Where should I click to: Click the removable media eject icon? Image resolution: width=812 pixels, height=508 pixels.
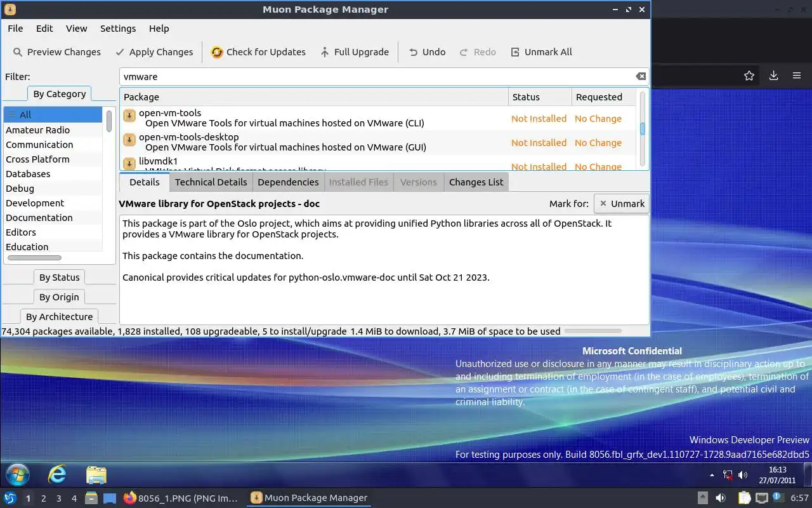(x=703, y=498)
